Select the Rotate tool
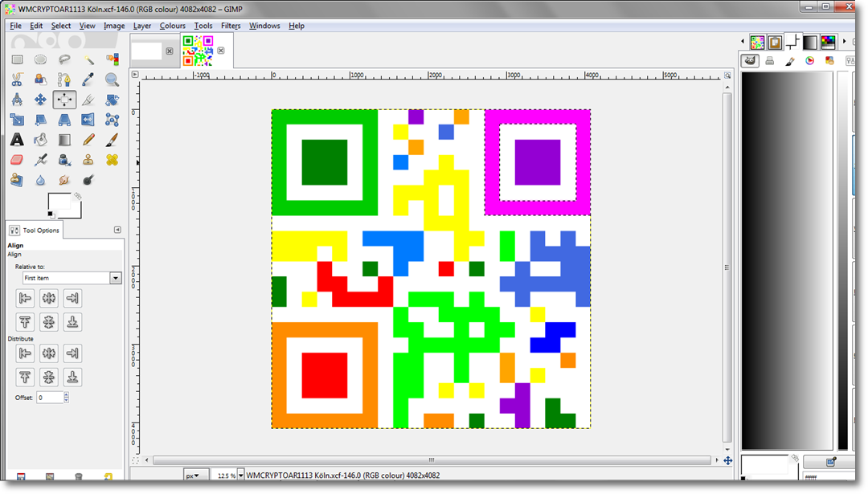 112,100
